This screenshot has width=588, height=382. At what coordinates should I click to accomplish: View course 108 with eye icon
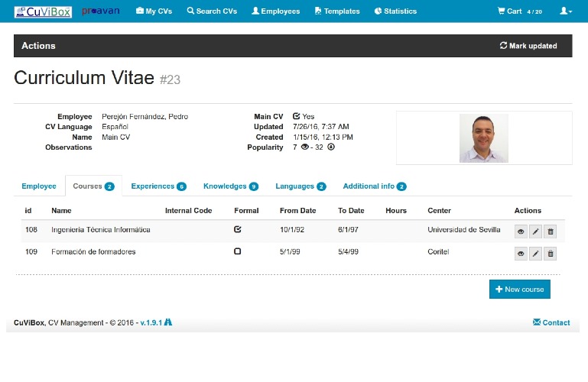[x=521, y=231]
